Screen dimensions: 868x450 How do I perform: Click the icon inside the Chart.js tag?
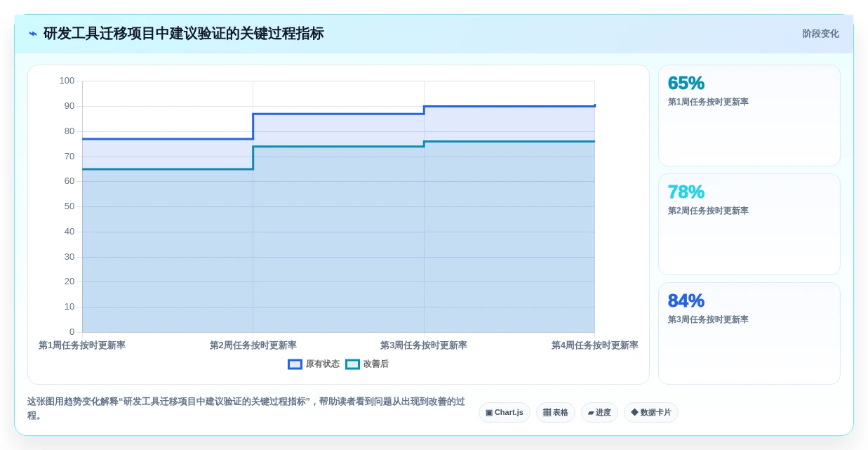pos(489,413)
